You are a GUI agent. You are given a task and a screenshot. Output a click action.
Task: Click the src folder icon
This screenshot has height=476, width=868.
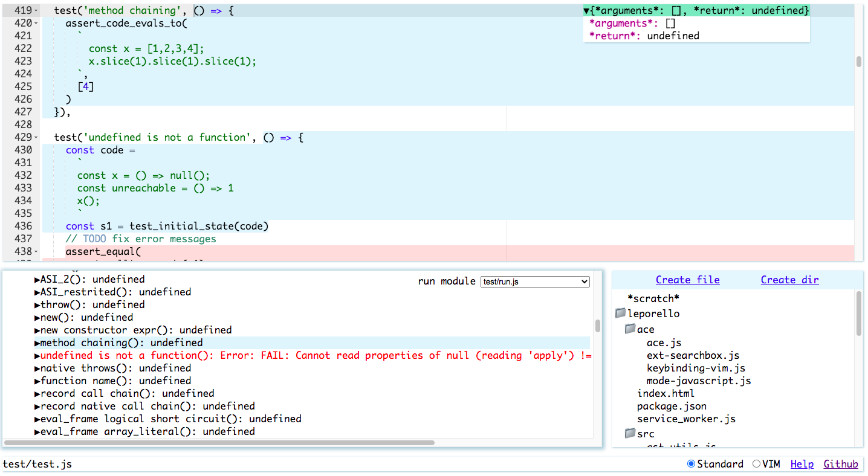[630, 434]
